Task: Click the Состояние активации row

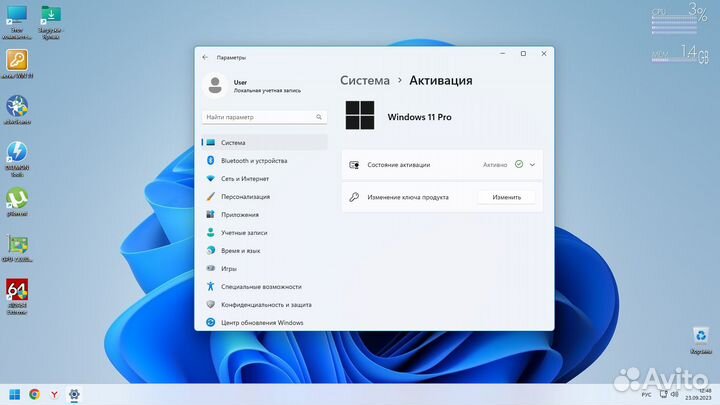Action: (x=442, y=164)
